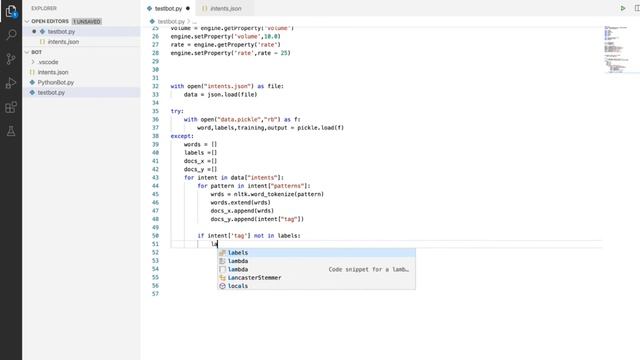The image size is (640, 360).
Task: Click 'wrds = nltk.word_tokenize(pattern)' line
Action: pyautogui.click(x=267, y=194)
